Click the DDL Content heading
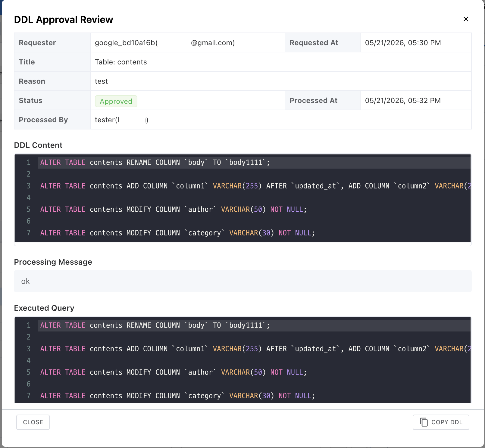 pos(38,145)
